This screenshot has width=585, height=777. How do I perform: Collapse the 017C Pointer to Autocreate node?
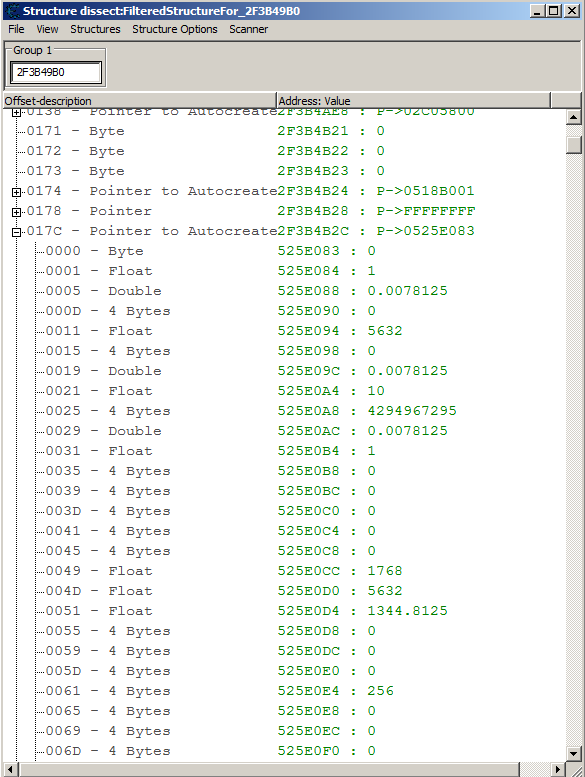(16, 232)
